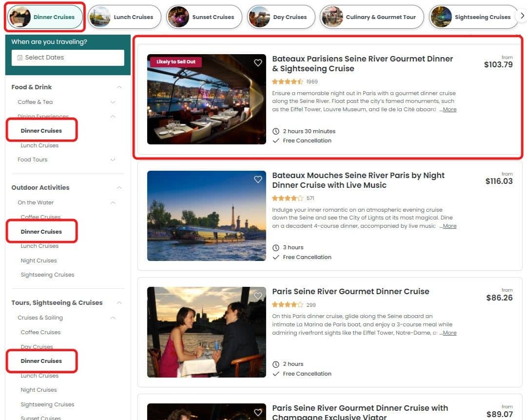
Task: Open the Select Dates field
Action: pos(68,58)
